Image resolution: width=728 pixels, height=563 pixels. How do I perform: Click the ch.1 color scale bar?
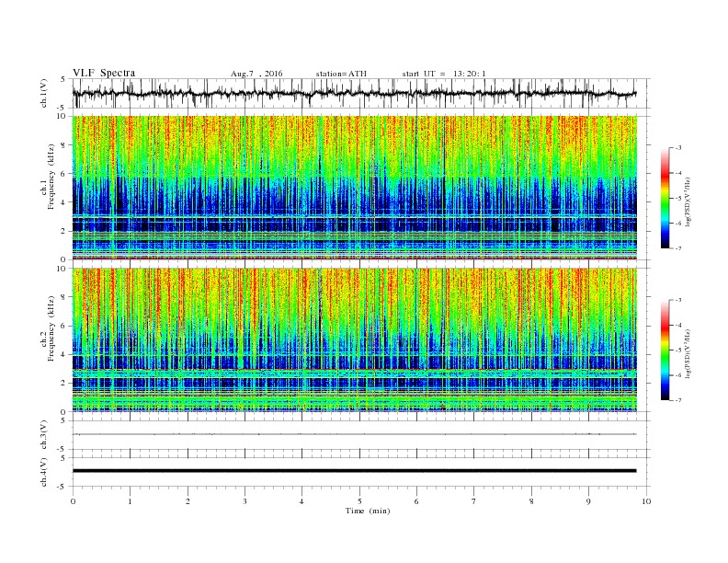665,198
